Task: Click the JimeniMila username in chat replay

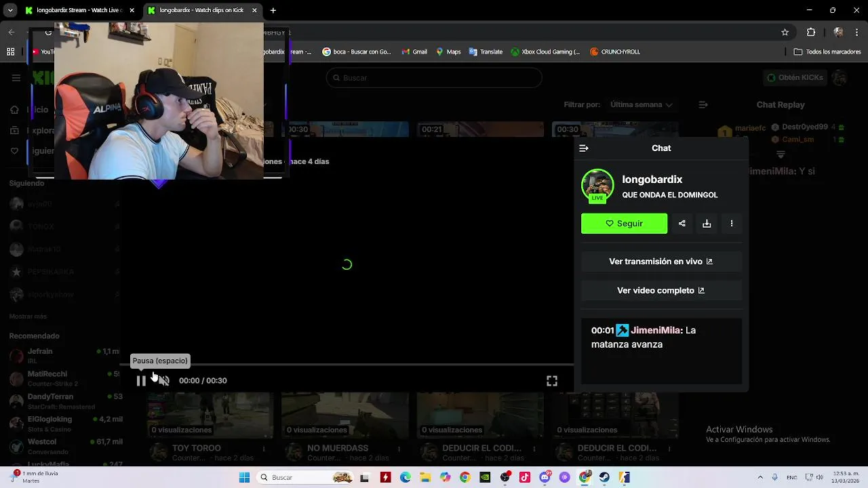Action: click(772, 171)
